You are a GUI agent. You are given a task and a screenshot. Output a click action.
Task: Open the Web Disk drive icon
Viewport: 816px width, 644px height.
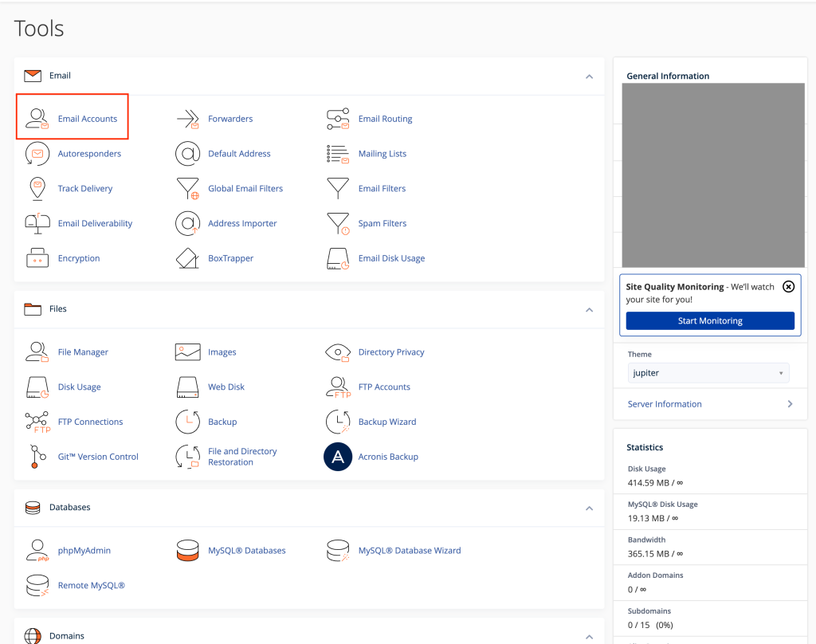tap(188, 387)
